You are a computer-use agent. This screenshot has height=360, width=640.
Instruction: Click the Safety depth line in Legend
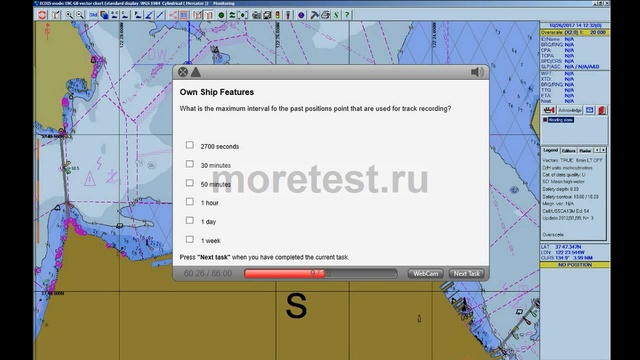pyautogui.click(x=560, y=189)
